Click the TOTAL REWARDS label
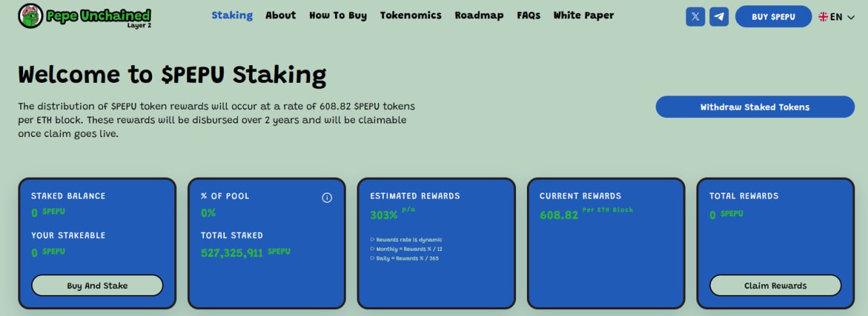 pos(744,196)
